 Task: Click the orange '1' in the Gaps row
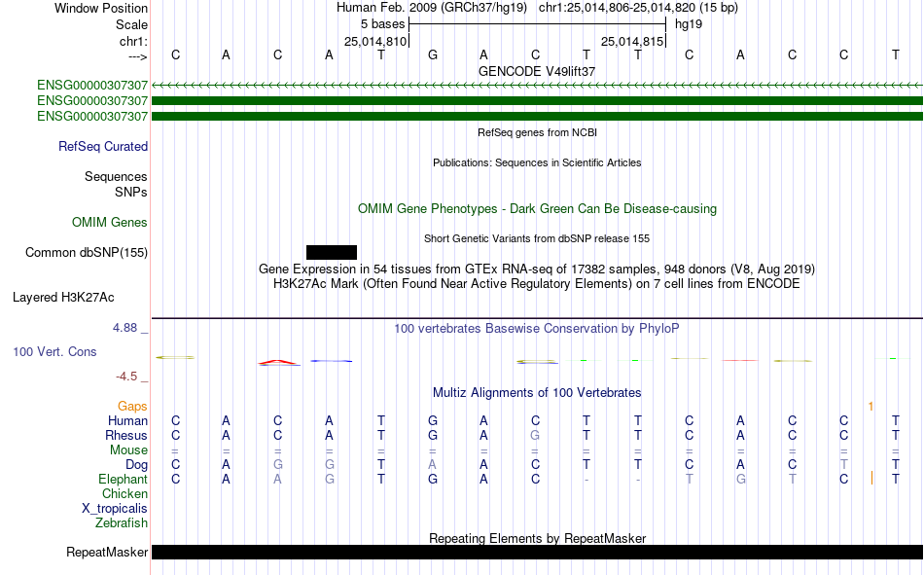point(871,407)
